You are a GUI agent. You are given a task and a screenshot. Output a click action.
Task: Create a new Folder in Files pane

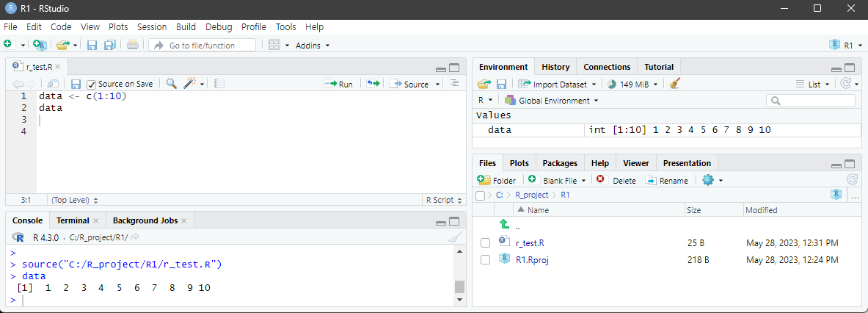tap(497, 181)
